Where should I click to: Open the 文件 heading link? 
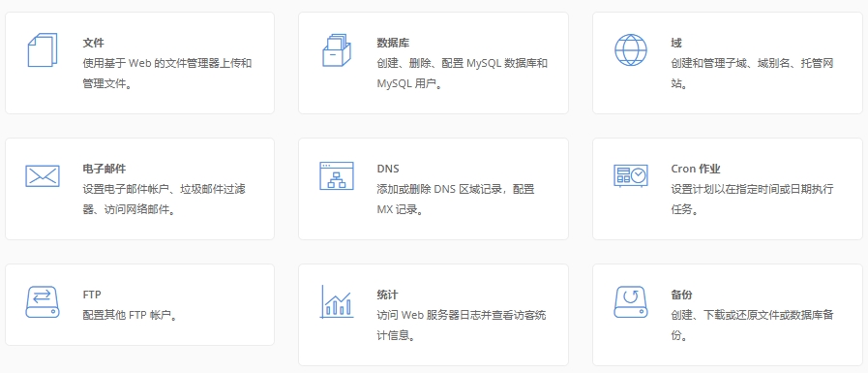tap(93, 43)
